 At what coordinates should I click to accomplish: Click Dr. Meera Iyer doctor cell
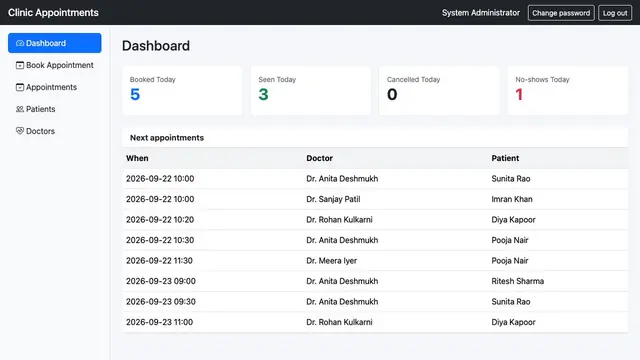(x=331, y=260)
